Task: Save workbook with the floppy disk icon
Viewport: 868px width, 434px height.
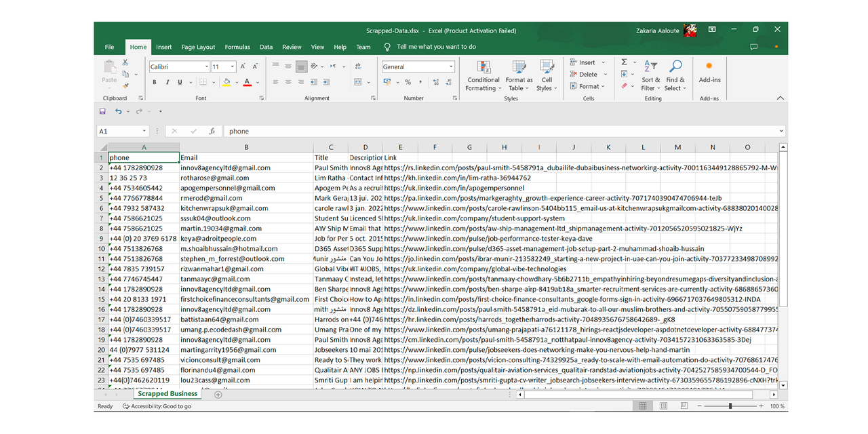Action: [x=102, y=111]
